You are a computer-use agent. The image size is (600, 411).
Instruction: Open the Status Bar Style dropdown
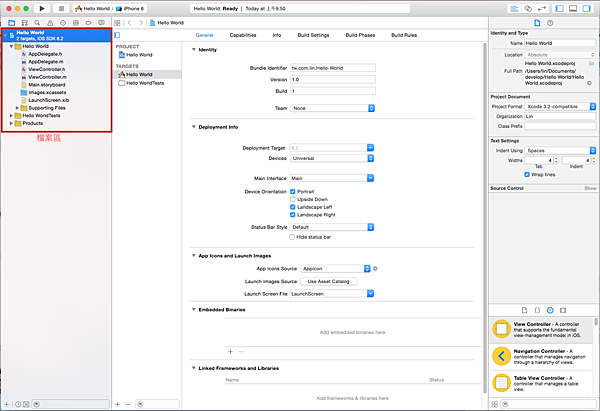tap(332, 227)
